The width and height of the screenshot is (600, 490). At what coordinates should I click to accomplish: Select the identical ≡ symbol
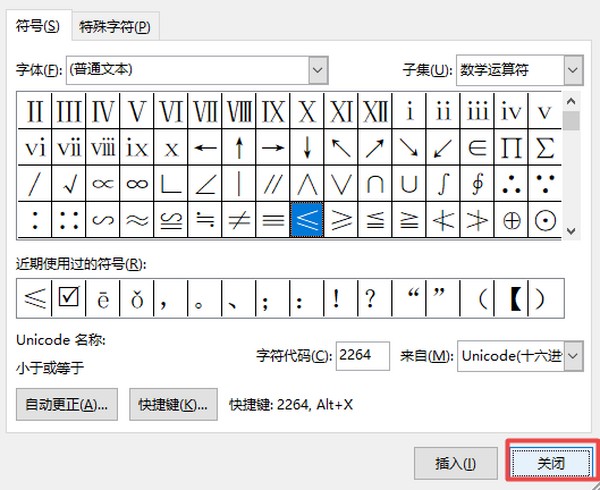coord(273,220)
